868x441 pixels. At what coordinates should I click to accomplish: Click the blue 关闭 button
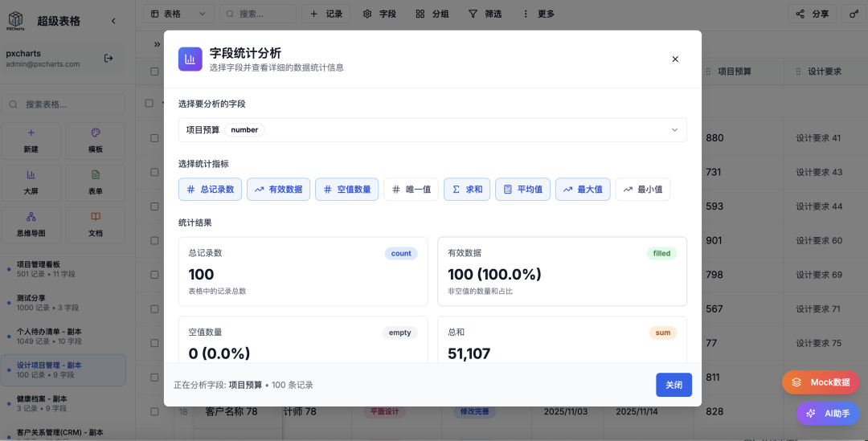(x=674, y=385)
